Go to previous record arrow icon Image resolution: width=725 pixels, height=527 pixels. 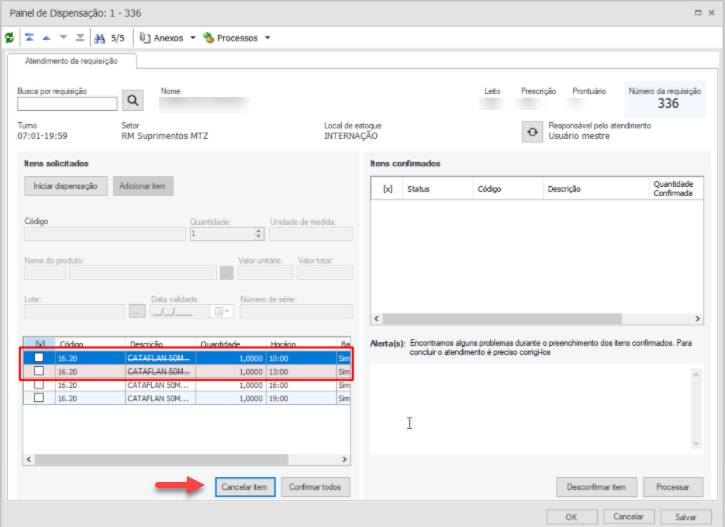[46, 37]
